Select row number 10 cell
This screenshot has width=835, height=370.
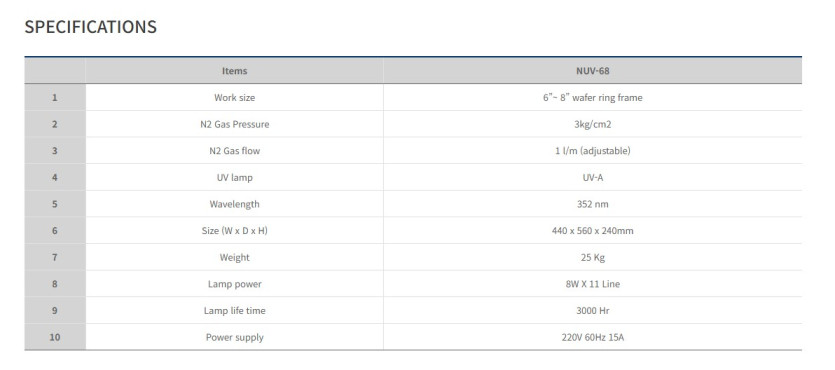[55, 337]
